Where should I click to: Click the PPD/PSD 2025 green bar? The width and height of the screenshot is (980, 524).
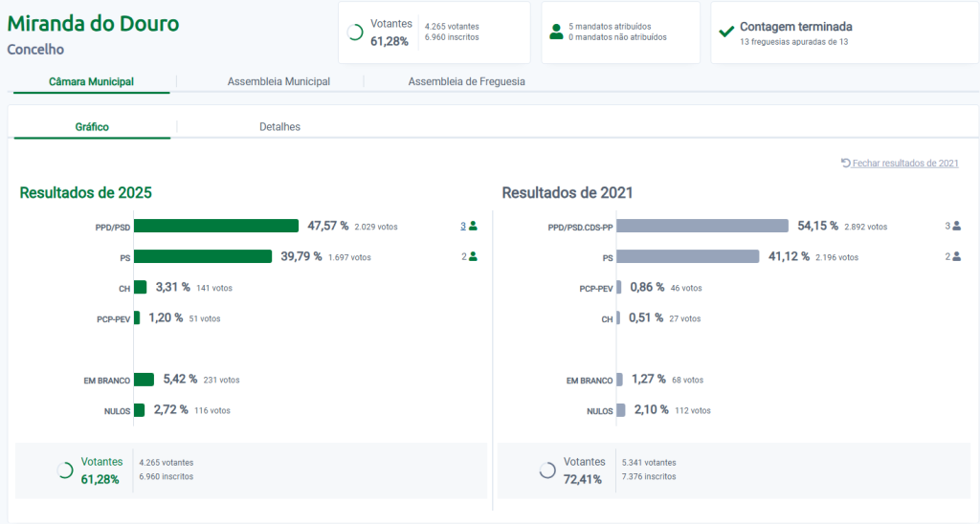pyautogui.click(x=216, y=227)
